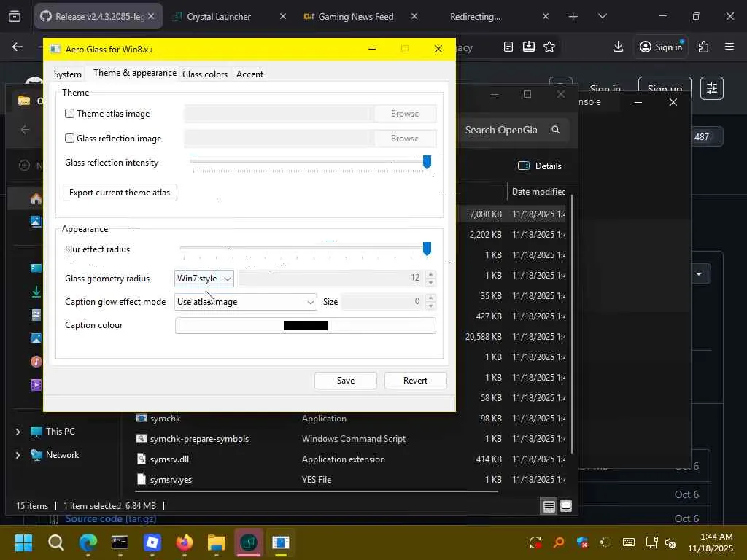This screenshot has height=560, width=747.
Task: Decrease the caption glow Size spinner
Action: (x=430, y=306)
